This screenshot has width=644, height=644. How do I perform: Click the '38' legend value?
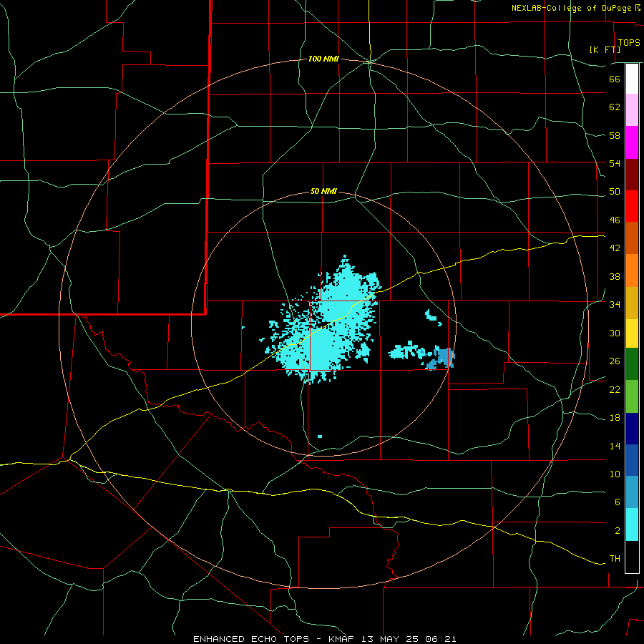coord(615,276)
